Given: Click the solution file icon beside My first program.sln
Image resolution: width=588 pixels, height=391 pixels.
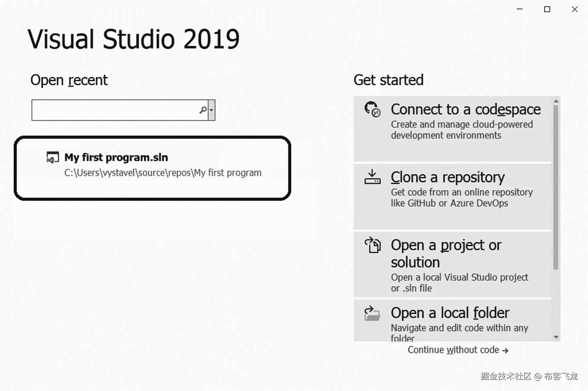Looking at the screenshot, I should pyautogui.click(x=53, y=157).
